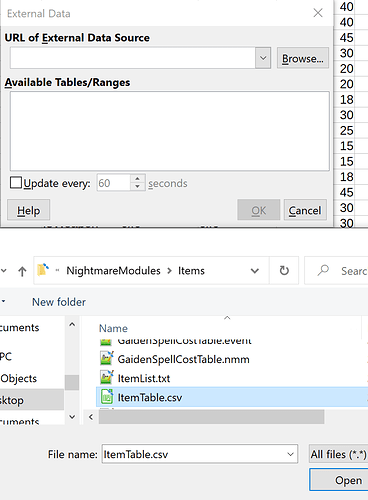Click the navigation pane scrollbar thumb
This screenshot has height=500, width=368.
coord(72,382)
